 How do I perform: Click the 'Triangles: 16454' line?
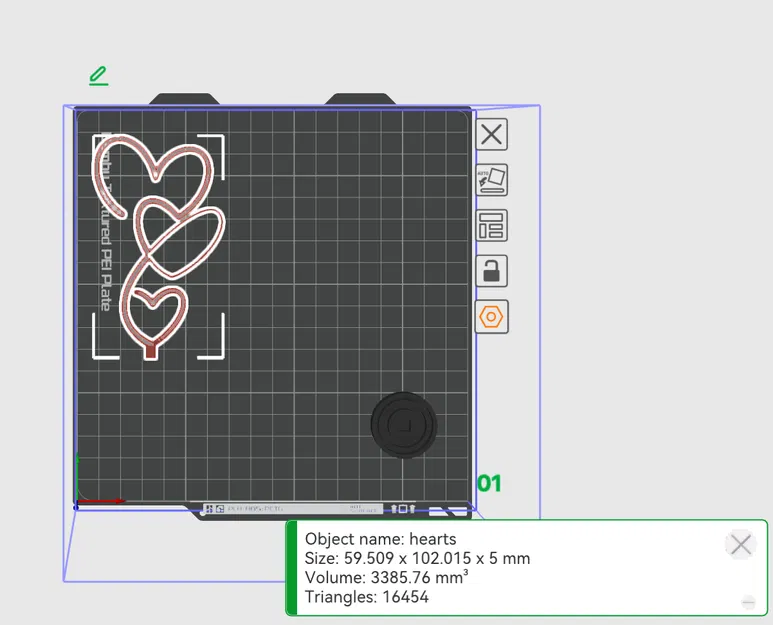pyautogui.click(x=367, y=596)
